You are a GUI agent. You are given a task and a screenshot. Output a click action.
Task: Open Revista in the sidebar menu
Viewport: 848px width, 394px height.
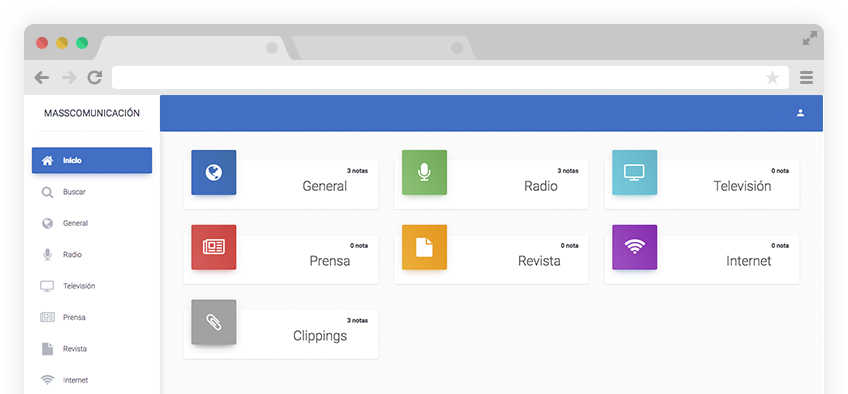pyautogui.click(x=92, y=349)
